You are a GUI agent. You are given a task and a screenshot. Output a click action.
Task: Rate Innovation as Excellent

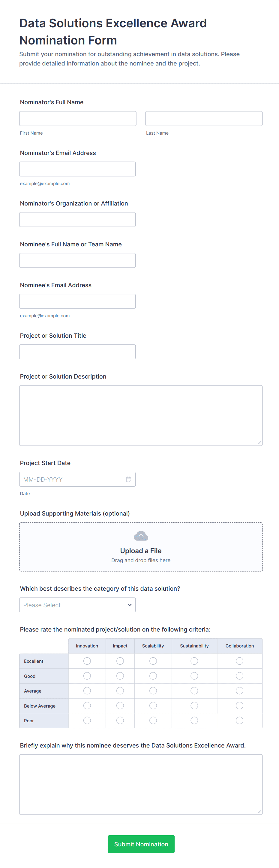tap(87, 661)
